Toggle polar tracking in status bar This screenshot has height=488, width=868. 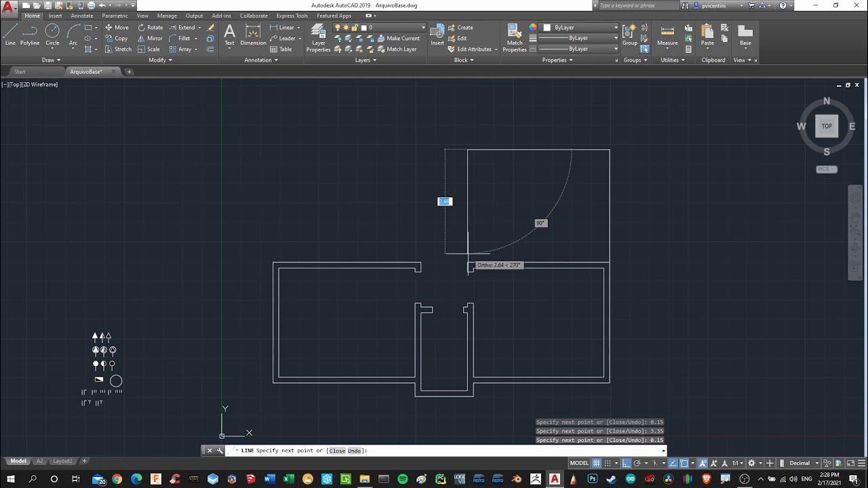(637, 463)
